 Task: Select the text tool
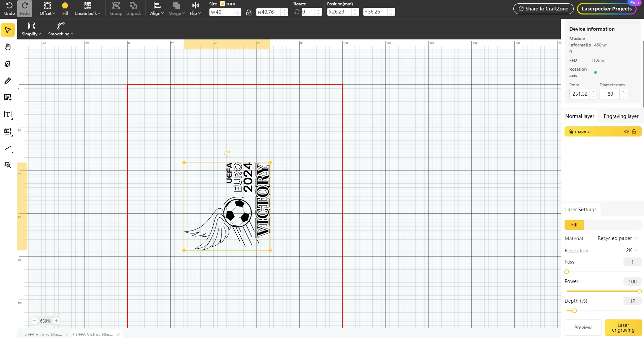coord(8,115)
